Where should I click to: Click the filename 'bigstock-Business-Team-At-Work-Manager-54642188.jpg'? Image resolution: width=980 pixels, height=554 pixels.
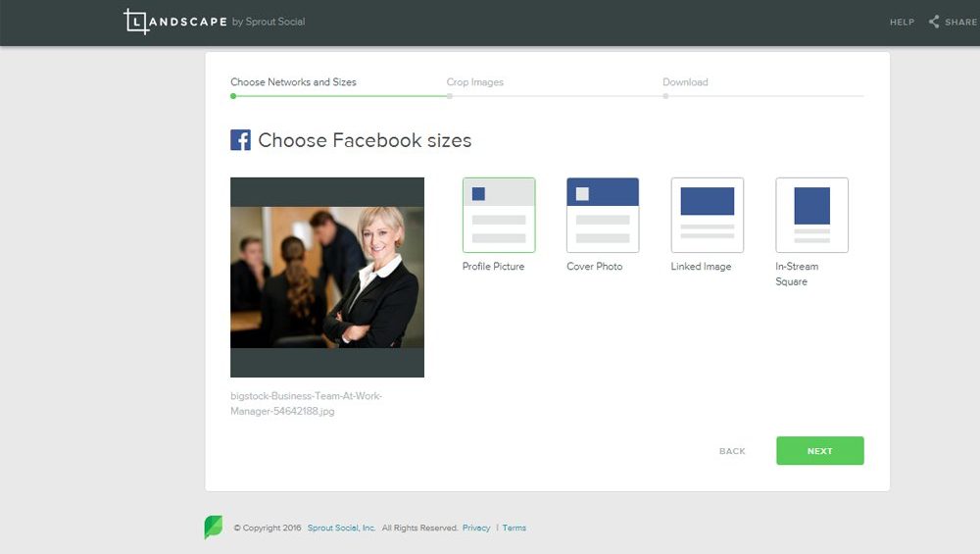pyautogui.click(x=306, y=403)
